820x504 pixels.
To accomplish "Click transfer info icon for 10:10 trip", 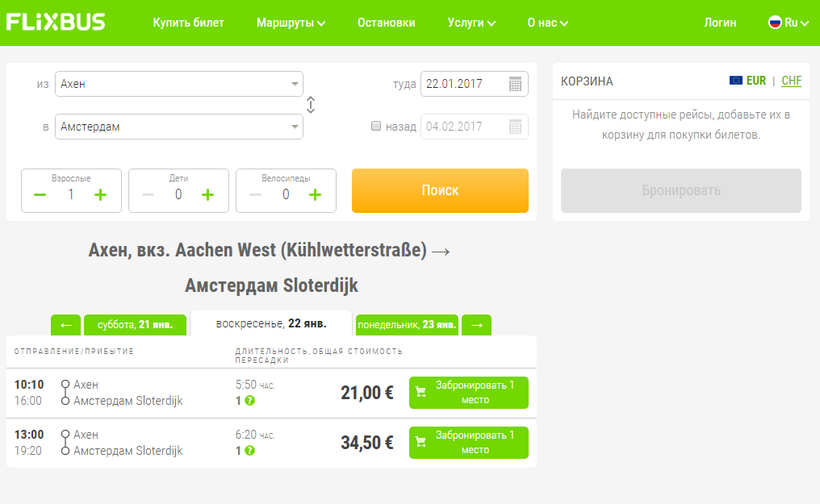I will 249,401.
